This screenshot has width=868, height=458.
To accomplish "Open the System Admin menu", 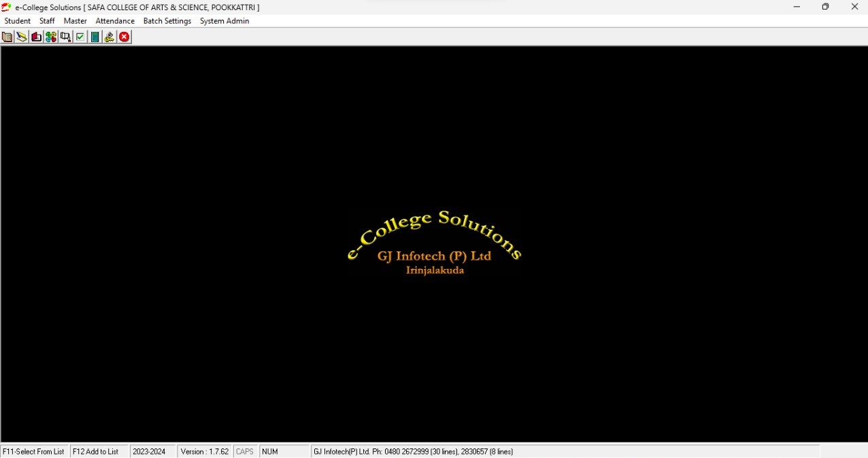I will point(224,21).
